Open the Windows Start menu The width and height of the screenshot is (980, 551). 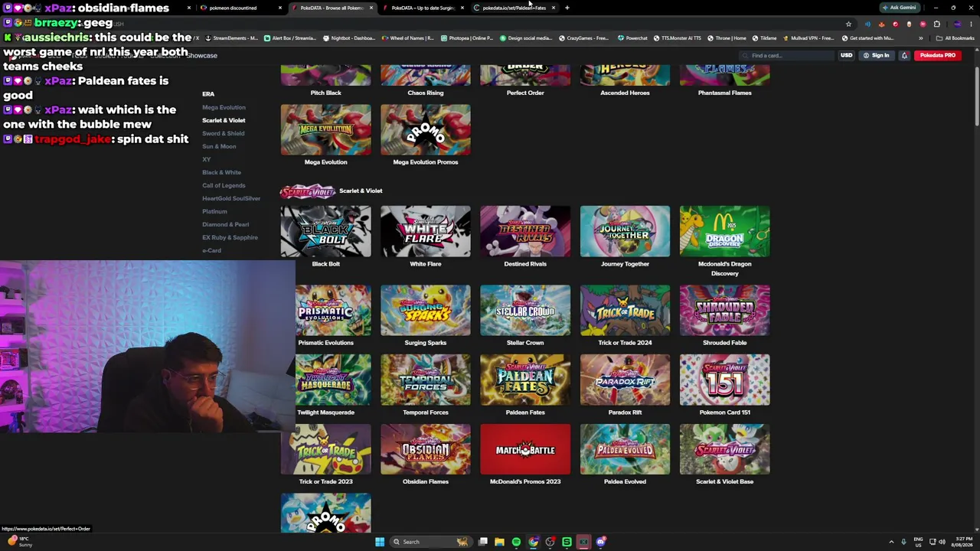(379, 542)
